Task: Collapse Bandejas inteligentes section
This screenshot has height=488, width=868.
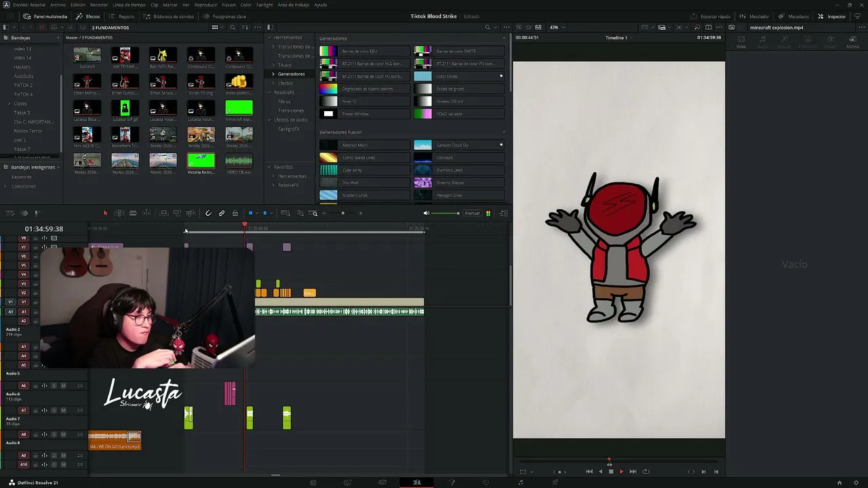Action: click(x=6, y=167)
